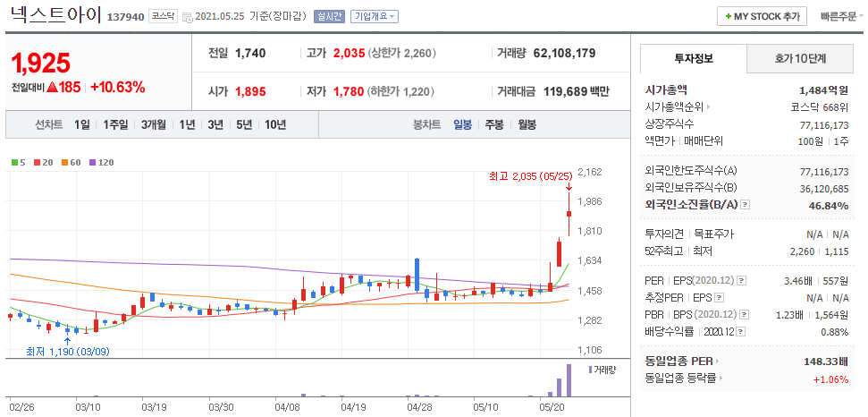Click the stock code 137940
868x417 pixels.
125,17
